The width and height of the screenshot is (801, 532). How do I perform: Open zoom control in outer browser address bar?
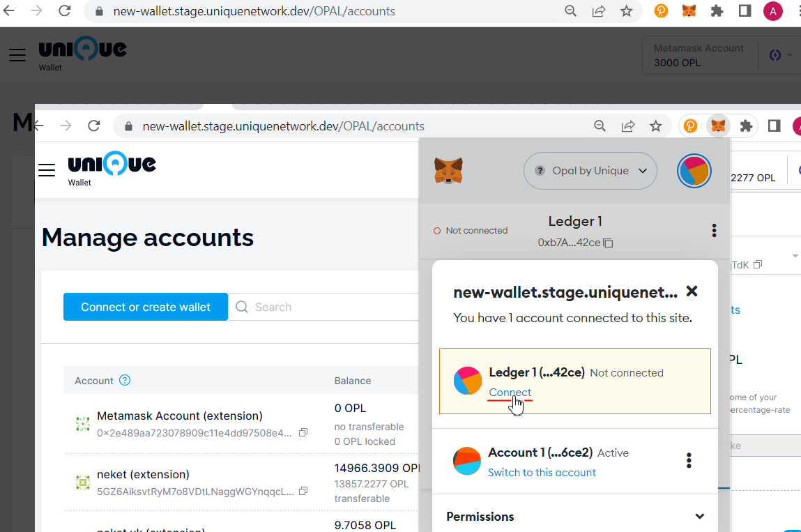571,10
